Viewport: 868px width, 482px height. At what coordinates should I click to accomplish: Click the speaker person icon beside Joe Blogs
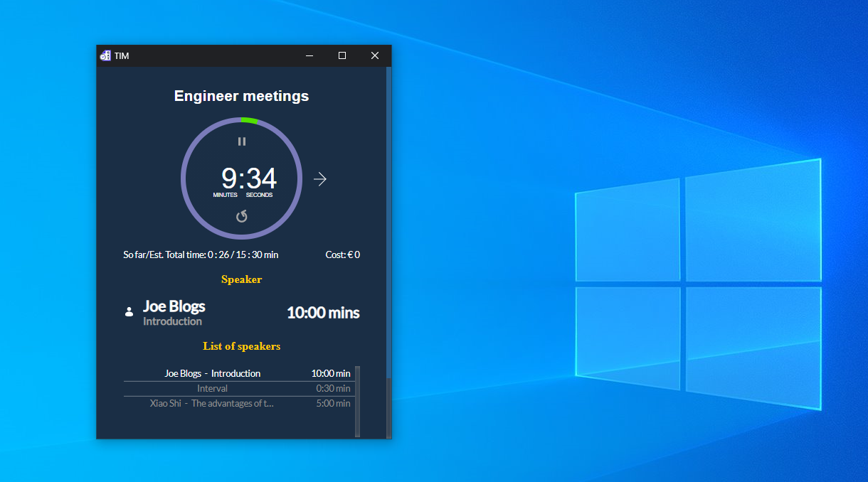point(129,311)
